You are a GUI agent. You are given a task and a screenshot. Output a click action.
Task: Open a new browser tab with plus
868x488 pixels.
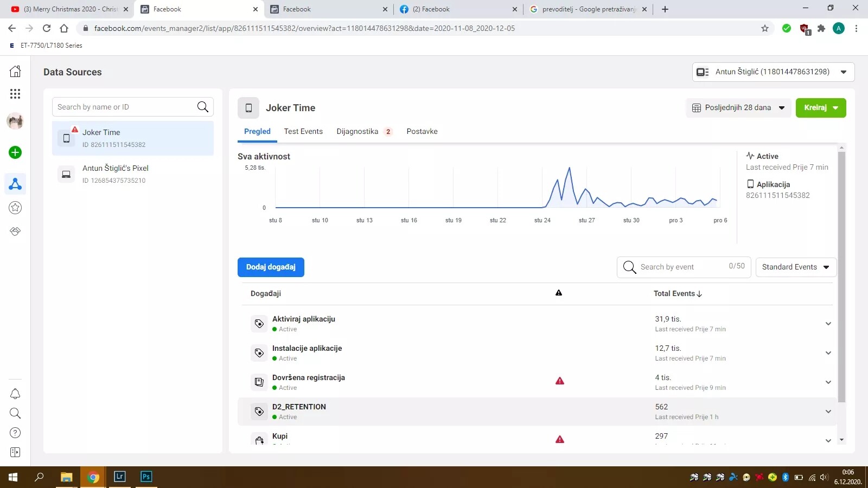(665, 9)
